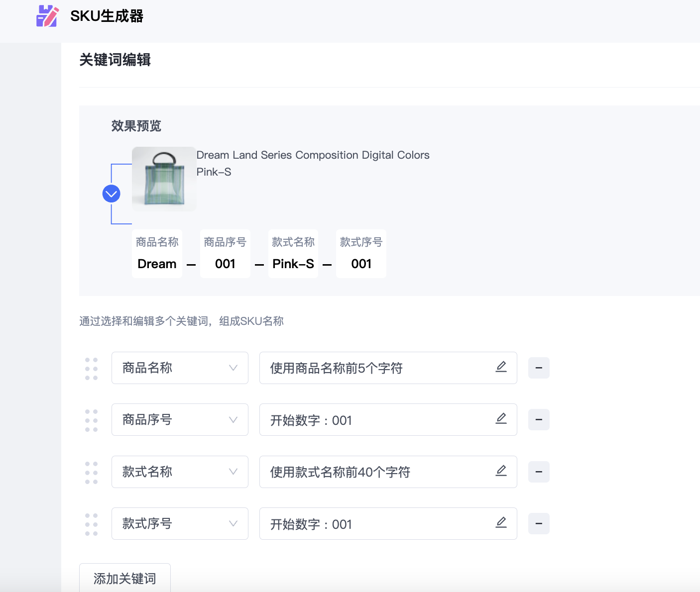Edit the 款式名称 character limit rule
This screenshot has width=700, height=592.
tap(501, 472)
